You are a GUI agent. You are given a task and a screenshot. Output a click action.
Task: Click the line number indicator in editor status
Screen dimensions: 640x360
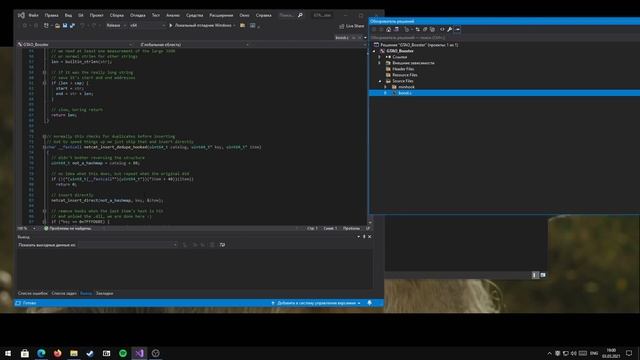pos(312,229)
